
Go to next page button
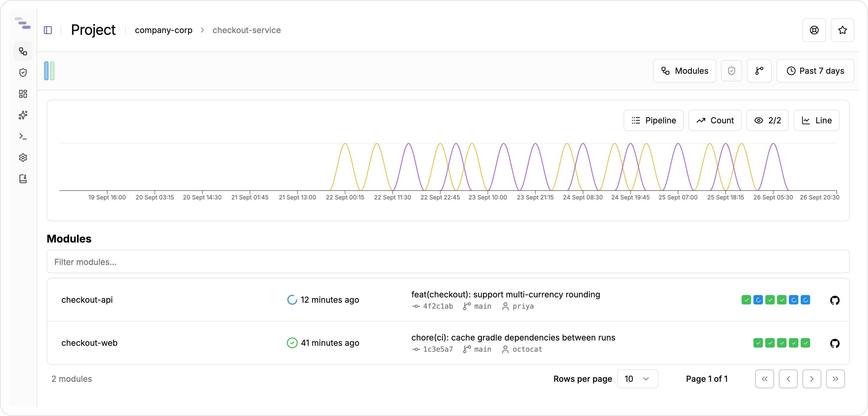point(811,379)
